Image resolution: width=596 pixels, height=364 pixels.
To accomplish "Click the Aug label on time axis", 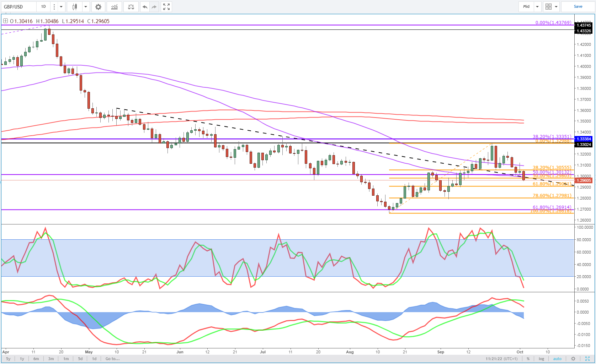I will point(350,352).
